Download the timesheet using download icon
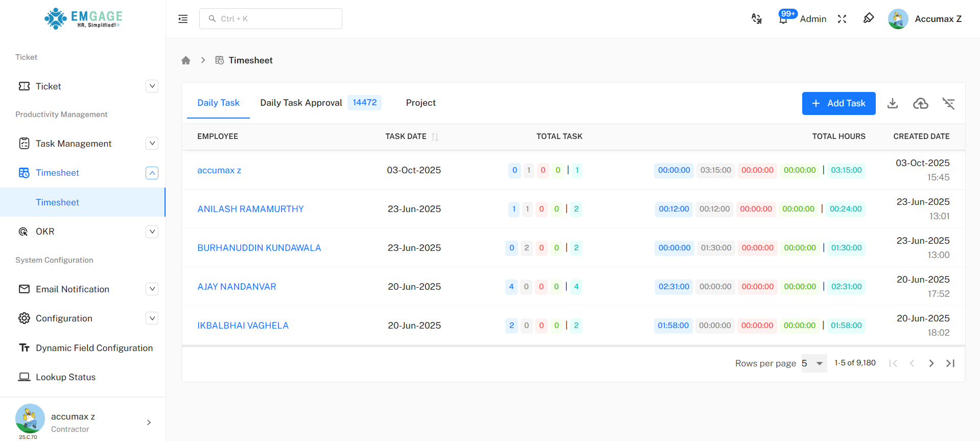Image resolution: width=980 pixels, height=441 pixels. [893, 103]
